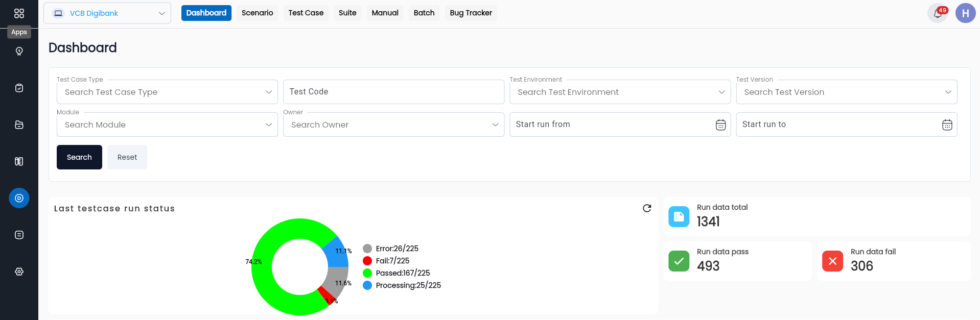This screenshot has height=320, width=980.
Task: Focus the Start run to field
Action: point(847,125)
